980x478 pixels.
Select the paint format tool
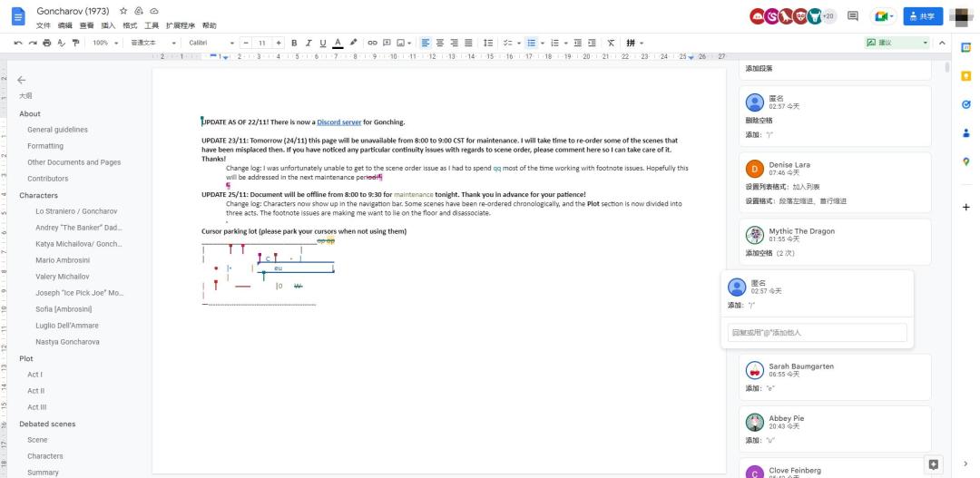pos(75,43)
